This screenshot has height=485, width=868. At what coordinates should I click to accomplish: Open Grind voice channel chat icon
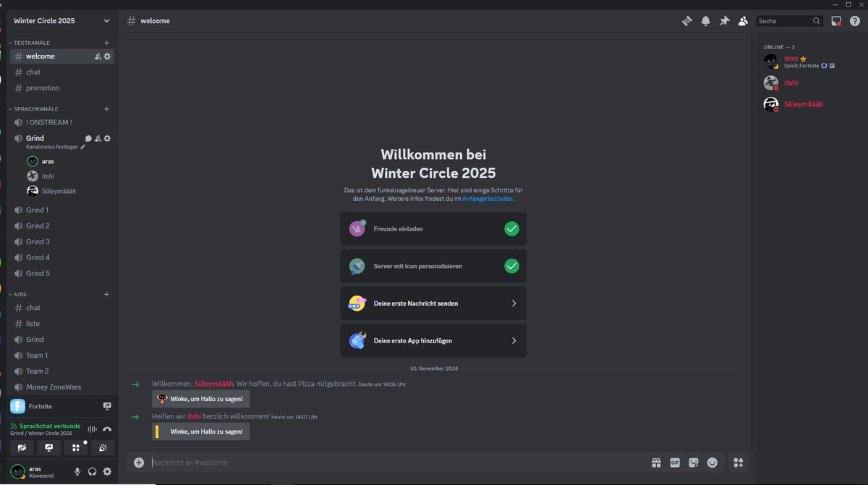pos(88,138)
